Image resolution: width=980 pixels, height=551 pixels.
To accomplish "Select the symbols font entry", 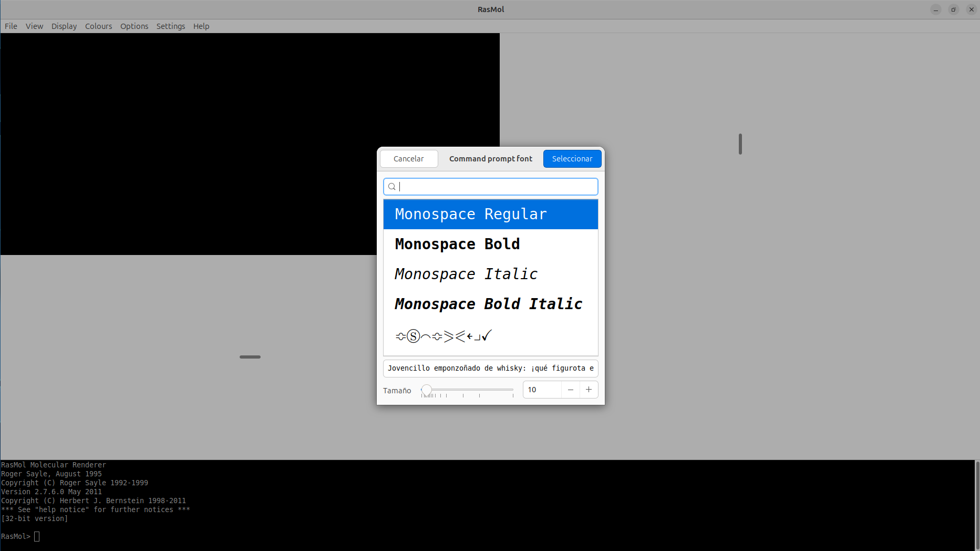I will point(490,335).
